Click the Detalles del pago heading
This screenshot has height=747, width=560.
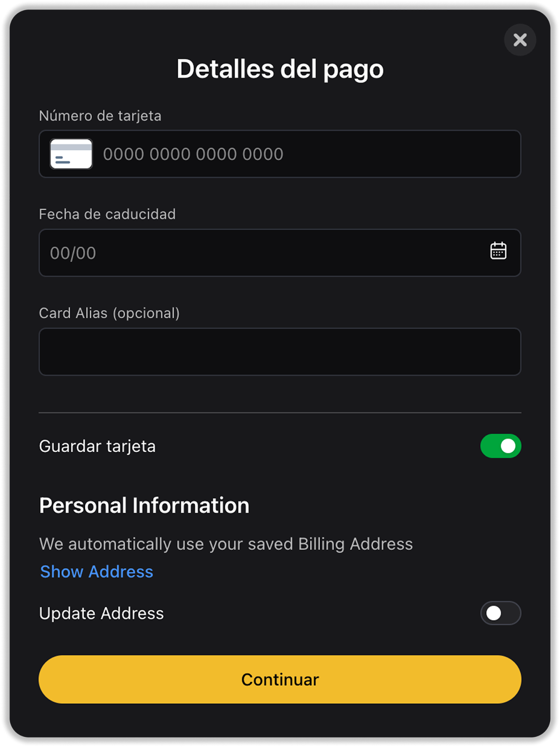[280, 69]
